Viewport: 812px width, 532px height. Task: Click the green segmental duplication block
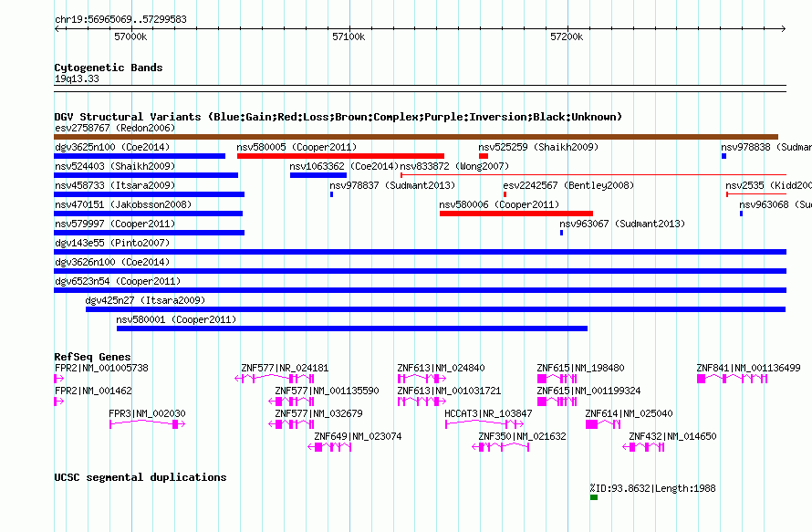coord(594,497)
